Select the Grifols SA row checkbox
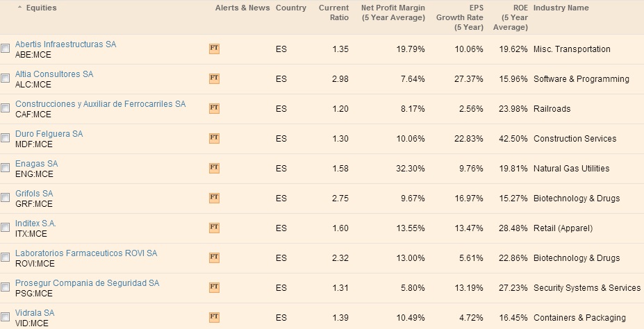The height and width of the screenshot is (329, 644). pos(6,199)
